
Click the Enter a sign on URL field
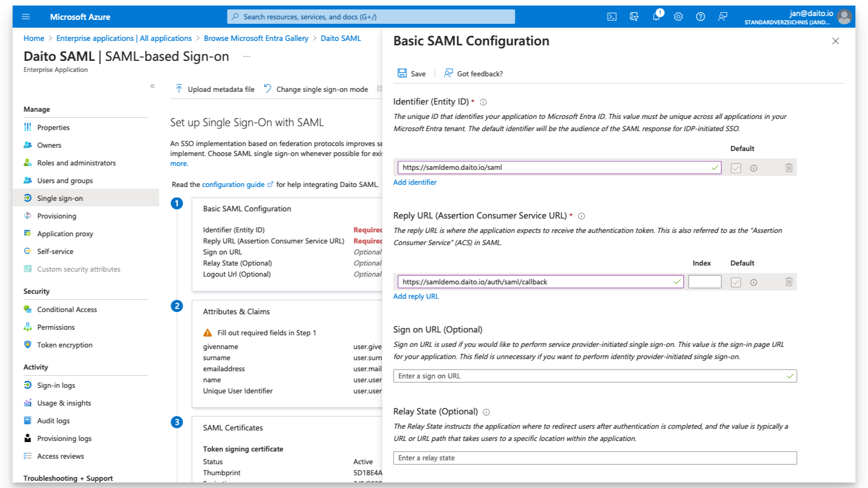click(595, 376)
